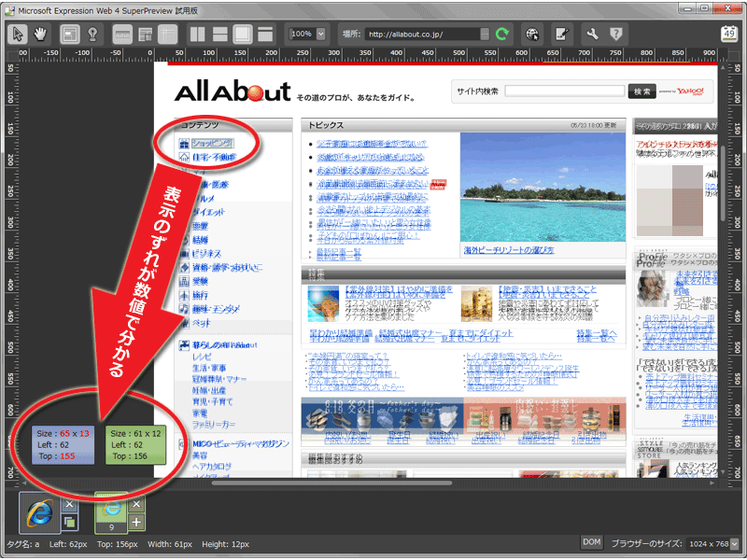Select the vertical split layout icon

tap(197, 33)
